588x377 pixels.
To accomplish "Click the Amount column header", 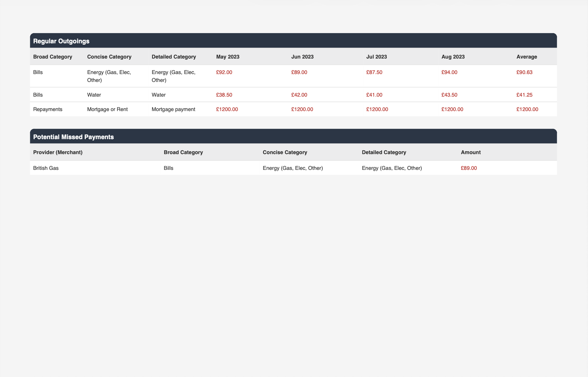I will coord(471,152).
